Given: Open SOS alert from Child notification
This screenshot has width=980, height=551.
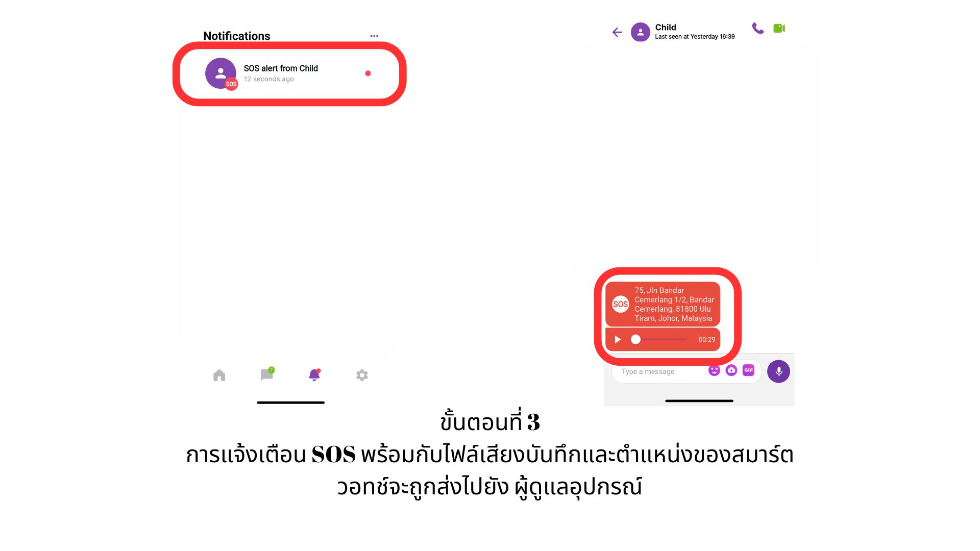Looking at the screenshot, I should pyautogui.click(x=289, y=74).
